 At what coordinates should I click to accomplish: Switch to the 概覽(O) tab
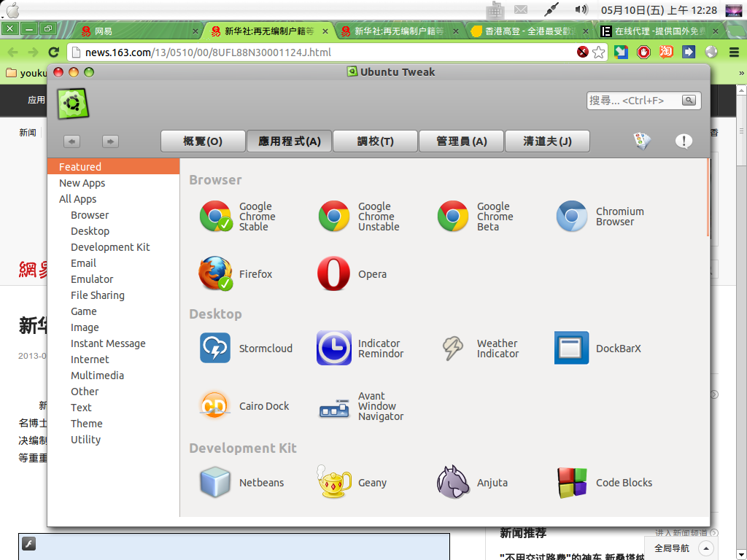(x=203, y=141)
